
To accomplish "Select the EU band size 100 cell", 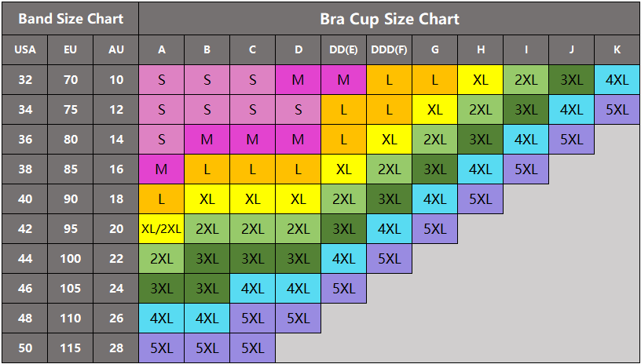I will pyautogui.click(x=71, y=259).
